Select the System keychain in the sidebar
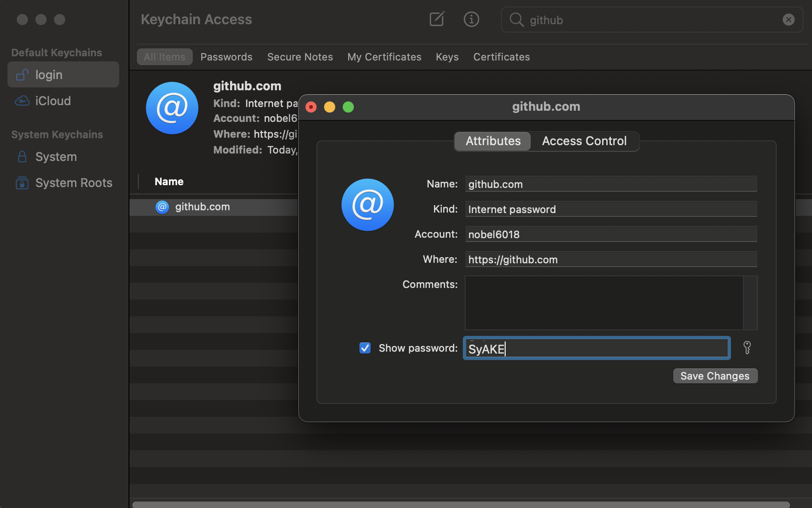 [x=63, y=157]
